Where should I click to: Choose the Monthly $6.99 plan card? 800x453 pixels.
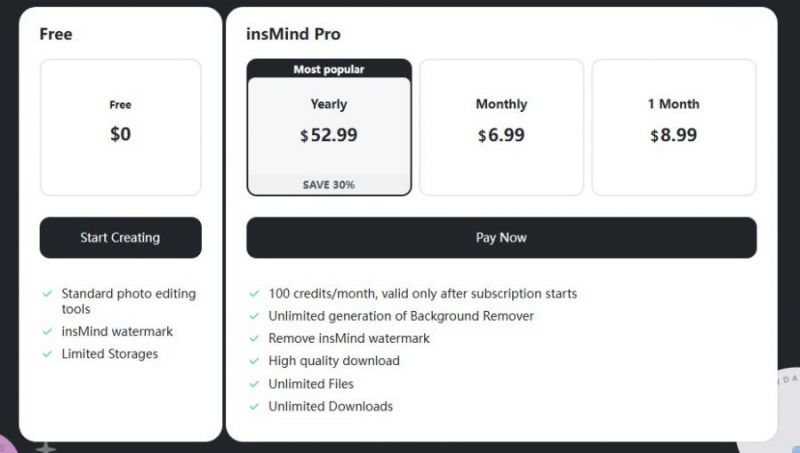tap(501, 127)
